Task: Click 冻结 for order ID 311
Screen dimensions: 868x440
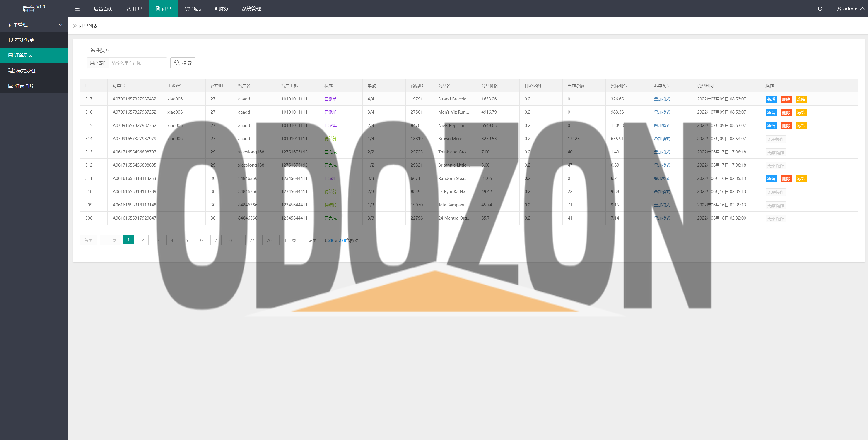Action: click(801, 179)
